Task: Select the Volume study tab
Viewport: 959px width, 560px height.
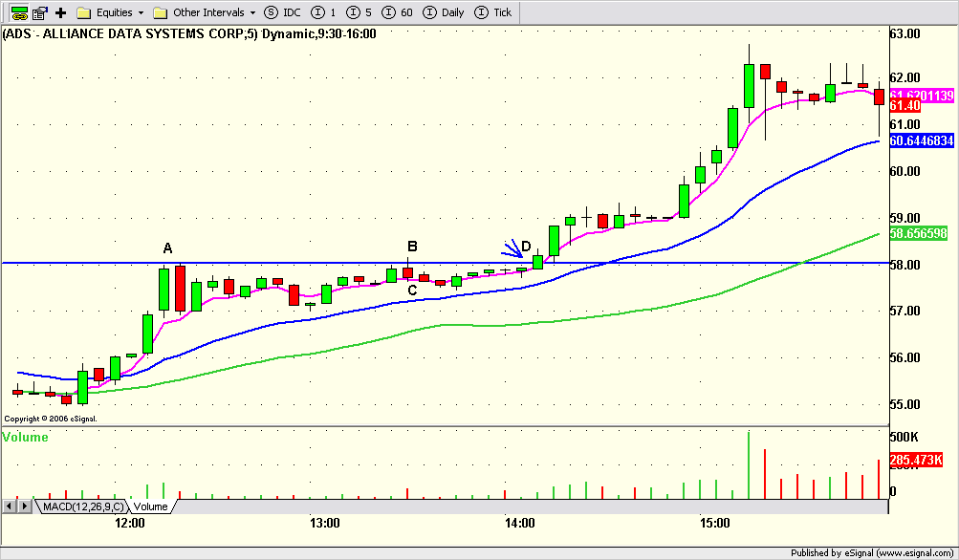Action: click(x=150, y=506)
